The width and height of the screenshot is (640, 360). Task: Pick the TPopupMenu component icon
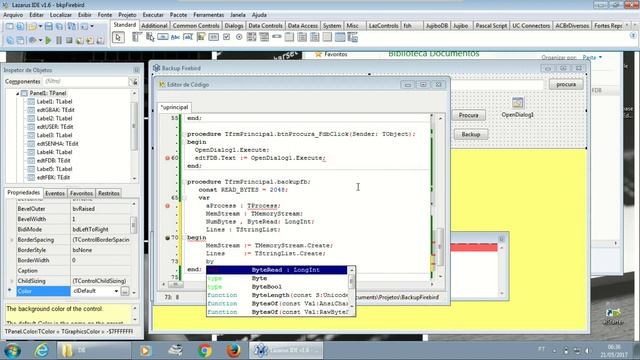pos(150,38)
